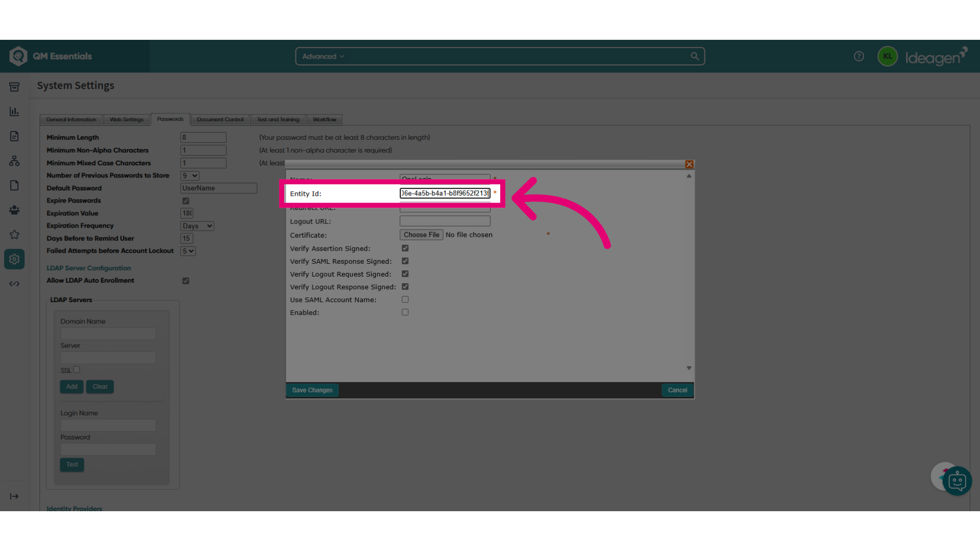980x551 pixels.
Task: Click the QM Essentials logo icon
Action: coord(18,56)
